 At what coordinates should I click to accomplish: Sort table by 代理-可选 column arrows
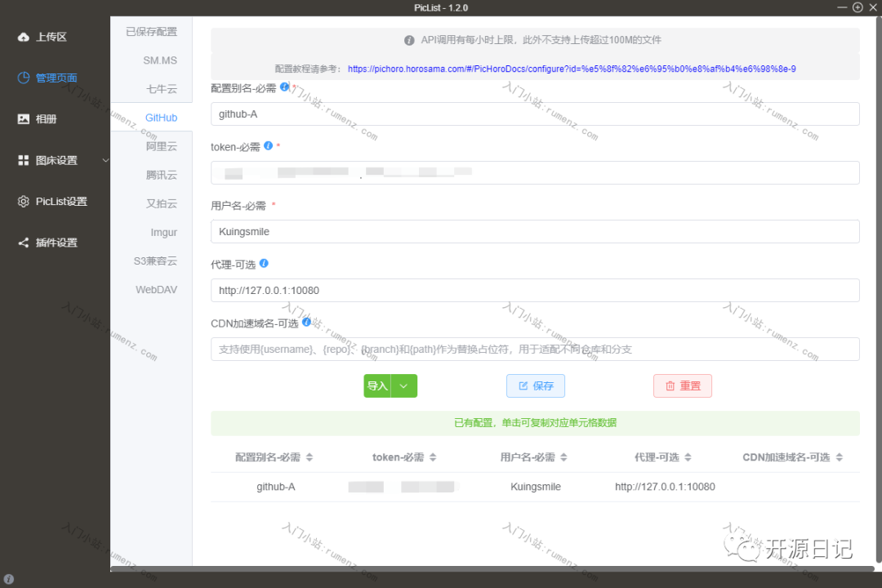(x=688, y=457)
